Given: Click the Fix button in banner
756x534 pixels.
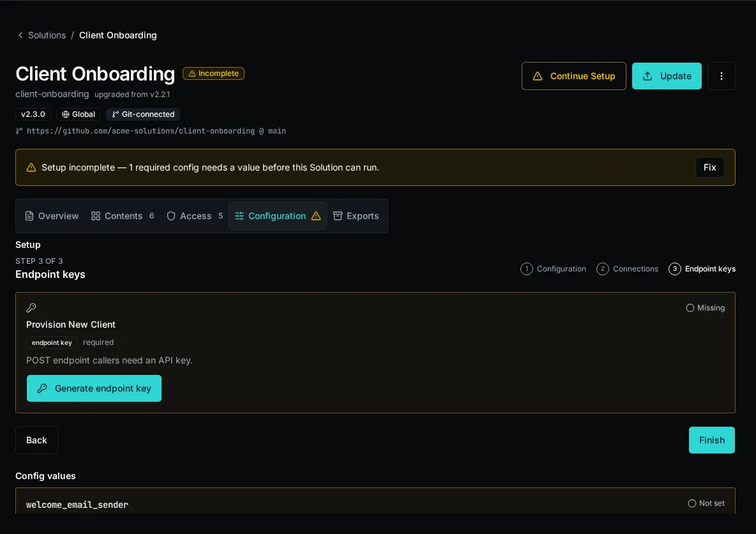Looking at the screenshot, I should pos(710,167).
